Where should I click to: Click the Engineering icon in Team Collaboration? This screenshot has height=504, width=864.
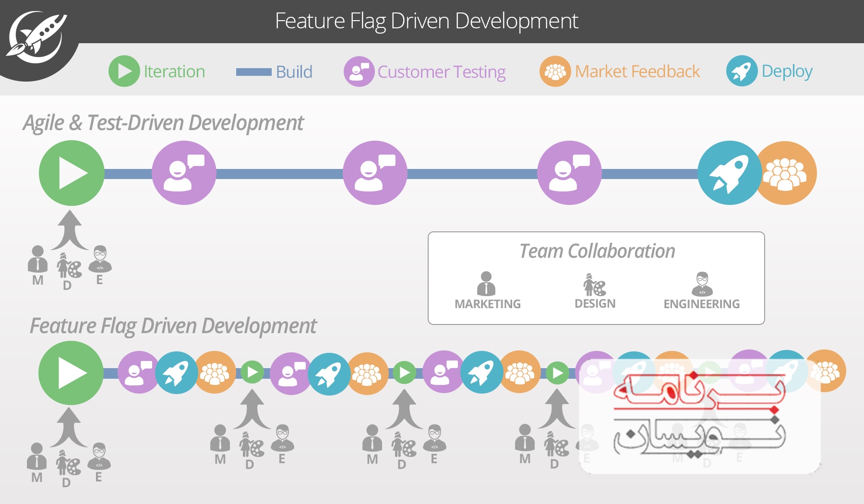[x=702, y=283]
